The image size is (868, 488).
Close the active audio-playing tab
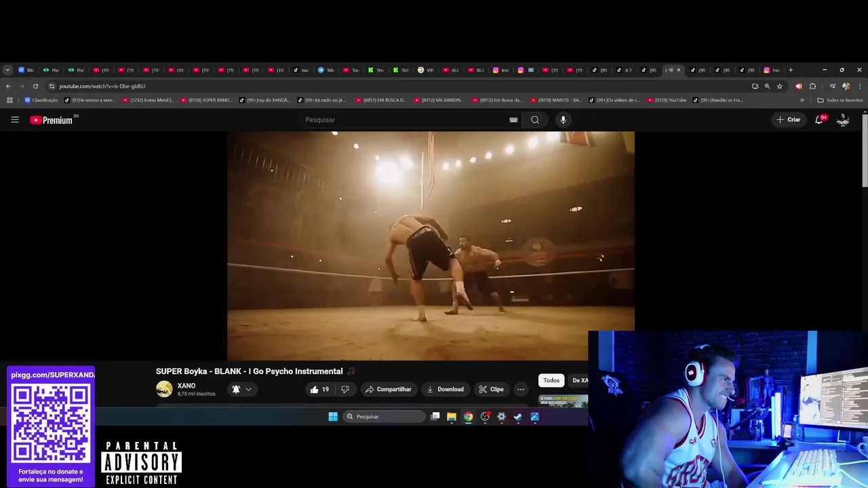pos(678,70)
